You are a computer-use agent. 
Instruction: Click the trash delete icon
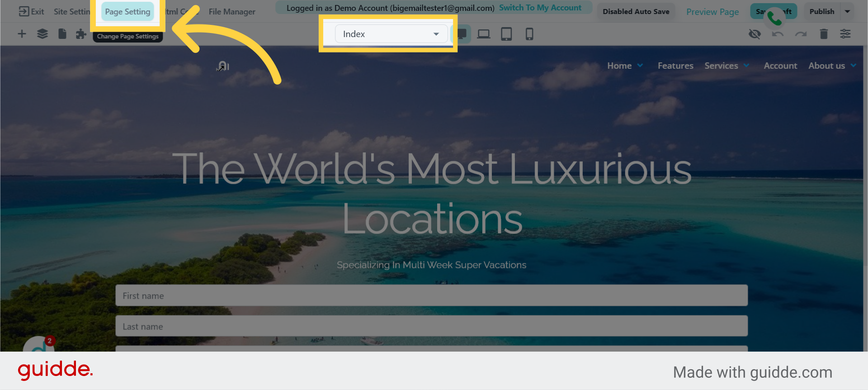[x=824, y=34]
